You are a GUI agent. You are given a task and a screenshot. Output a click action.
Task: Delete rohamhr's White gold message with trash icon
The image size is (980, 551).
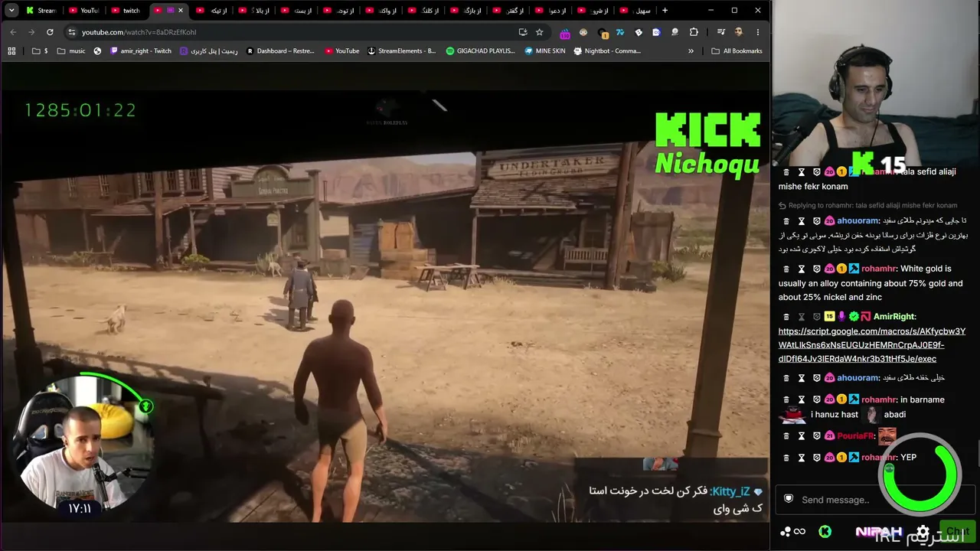click(786, 269)
